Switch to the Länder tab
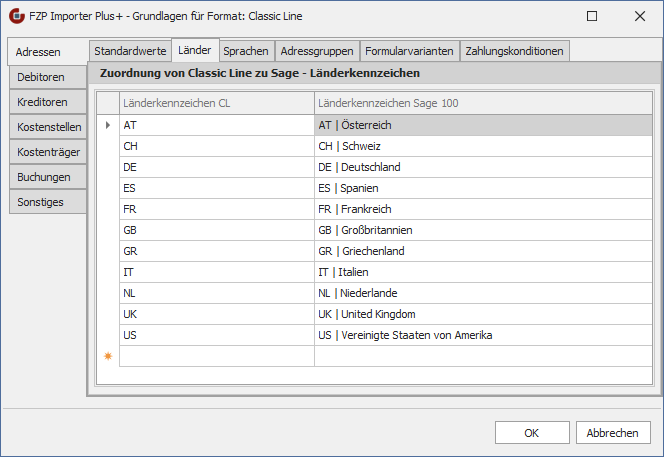 pyautogui.click(x=195, y=50)
